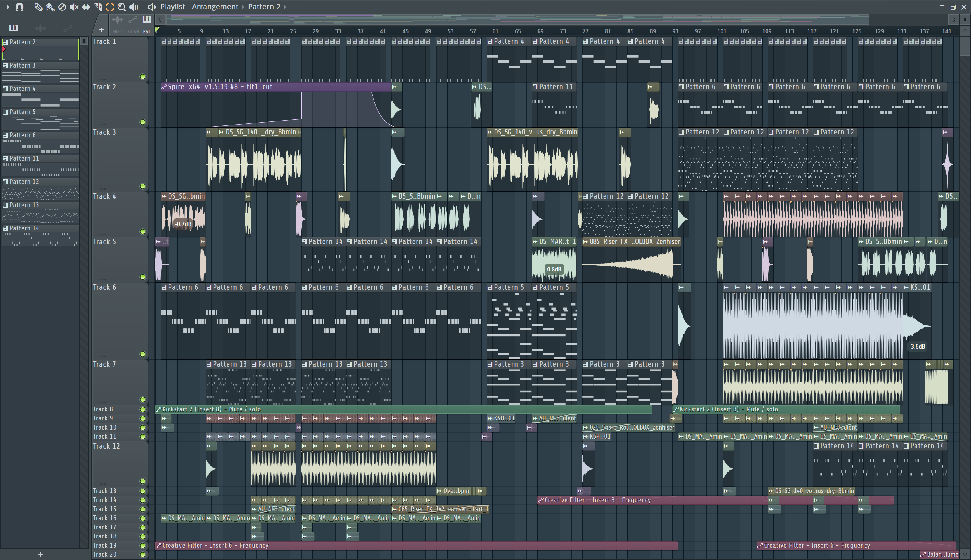Click the playlist overview minimap
This screenshot has height=560, width=971.
click(x=518, y=19)
